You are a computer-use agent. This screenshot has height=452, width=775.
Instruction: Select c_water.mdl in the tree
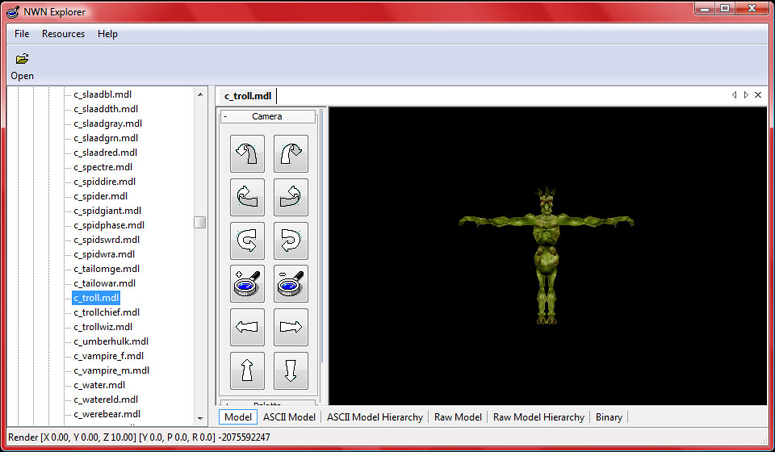coord(99,385)
